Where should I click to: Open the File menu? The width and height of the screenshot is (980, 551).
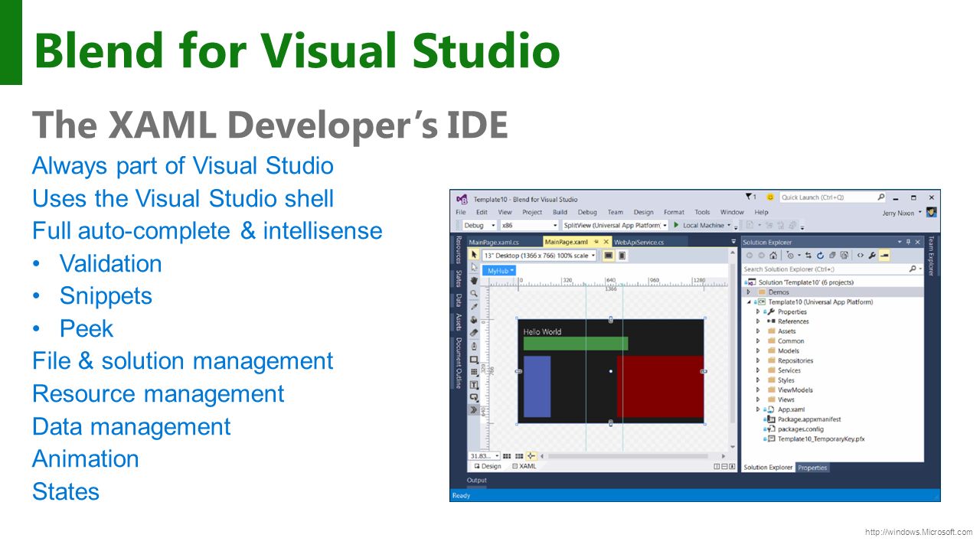point(461,212)
